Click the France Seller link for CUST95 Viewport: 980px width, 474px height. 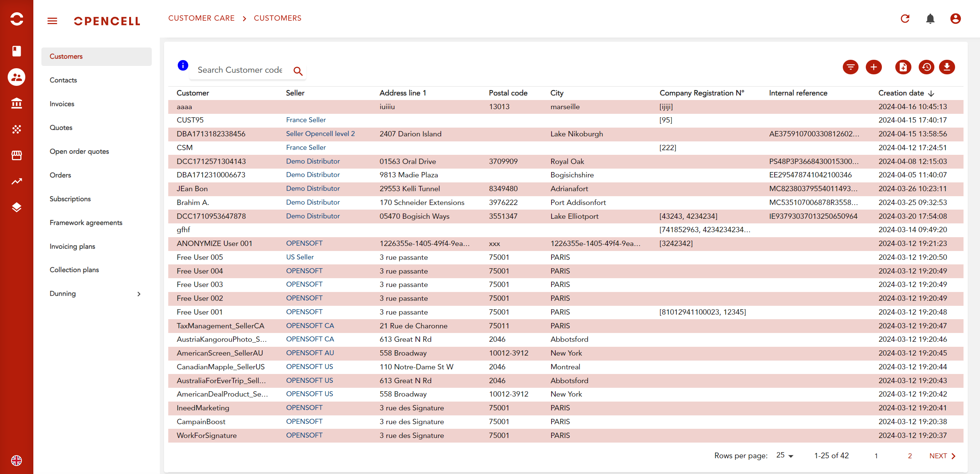[305, 120]
